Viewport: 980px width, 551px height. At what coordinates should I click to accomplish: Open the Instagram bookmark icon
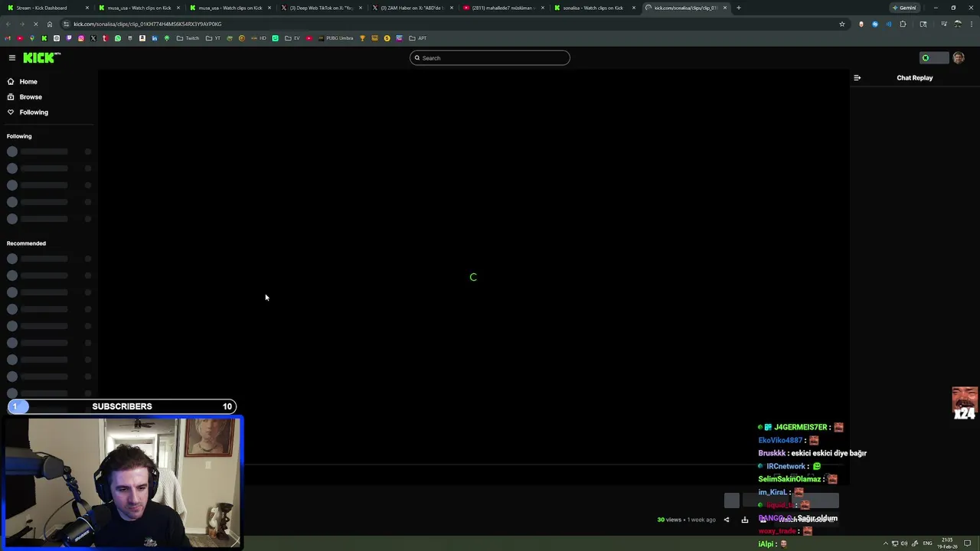click(80, 38)
